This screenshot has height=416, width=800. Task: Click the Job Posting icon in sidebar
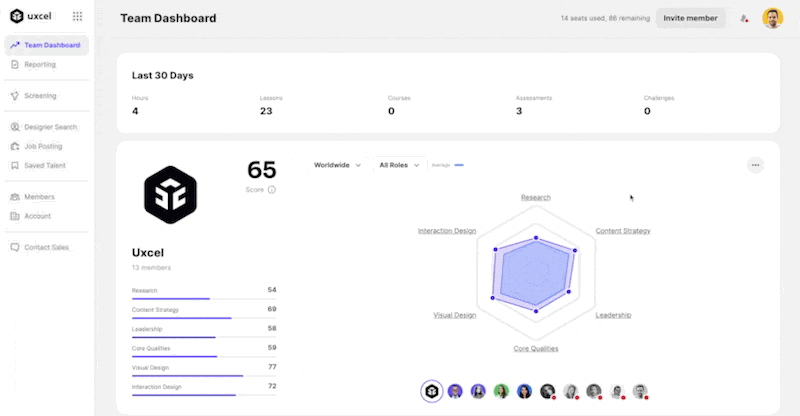[x=15, y=146]
